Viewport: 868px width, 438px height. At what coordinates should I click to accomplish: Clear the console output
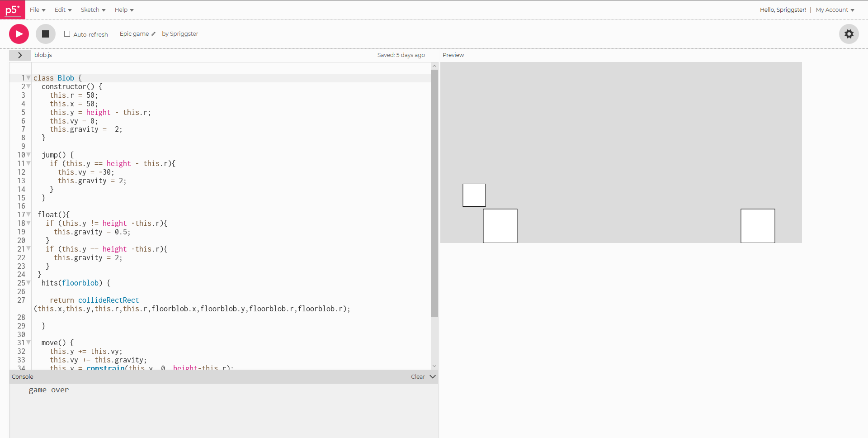tap(417, 376)
